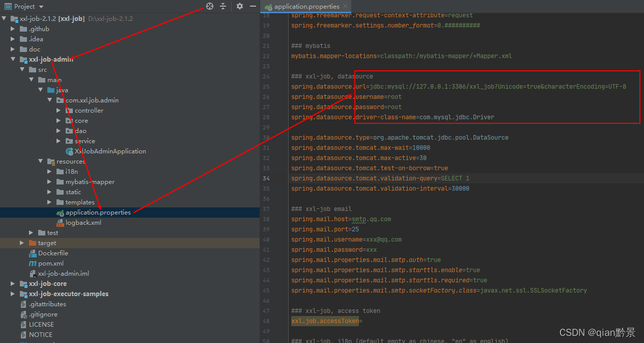Expand the service package
644x343 pixels.
pyautogui.click(x=59, y=141)
